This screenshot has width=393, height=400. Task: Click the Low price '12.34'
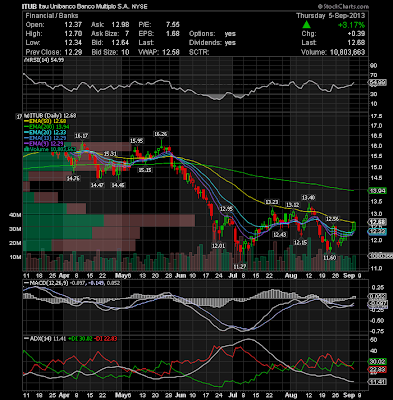click(x=73, y=43)
